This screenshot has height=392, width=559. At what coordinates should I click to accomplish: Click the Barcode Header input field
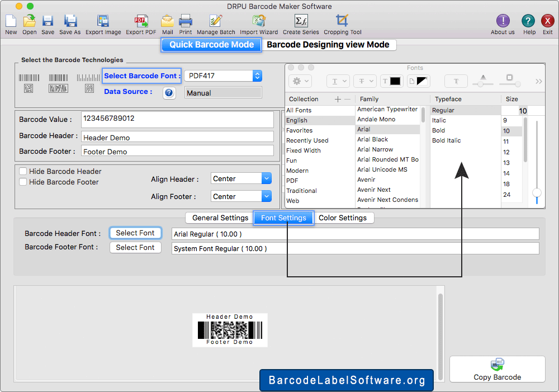pyautogui.click(x=178, y=137)
